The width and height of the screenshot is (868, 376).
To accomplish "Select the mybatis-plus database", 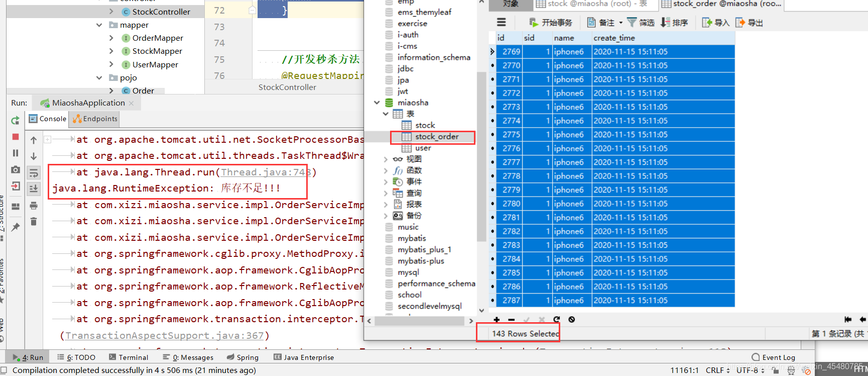I will click(421, 261).
